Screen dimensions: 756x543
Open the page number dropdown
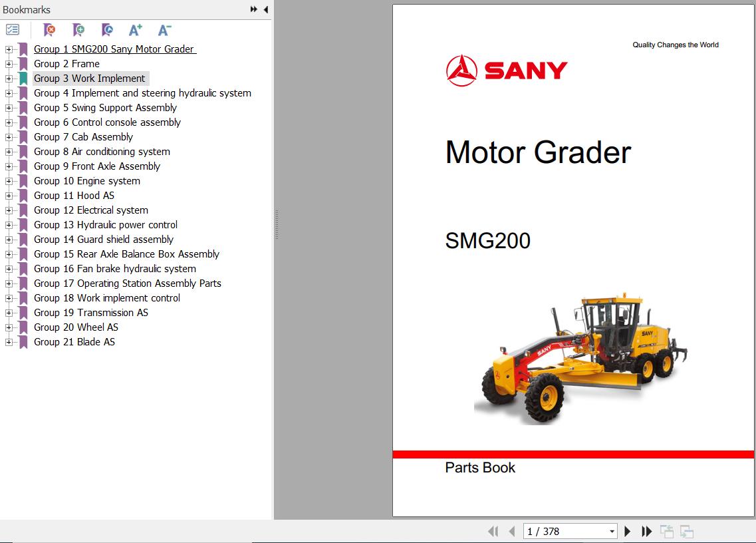(x=612, y=531)
